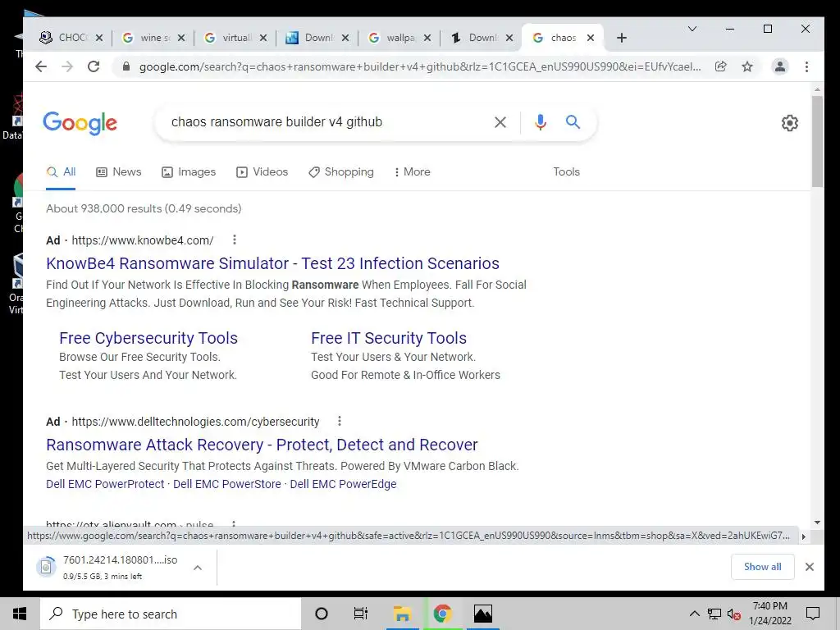Open Cortana circle on taskbar
This screenshot has height=630, width=840.
tap(322, 614)
